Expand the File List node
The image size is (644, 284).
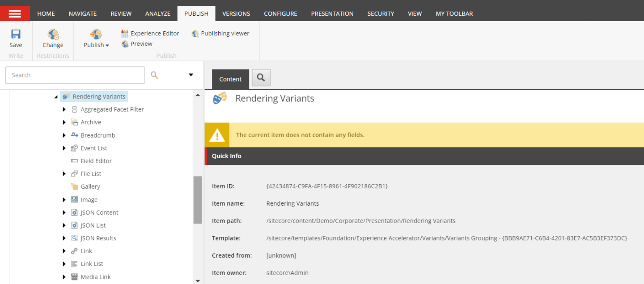(64, 174)
